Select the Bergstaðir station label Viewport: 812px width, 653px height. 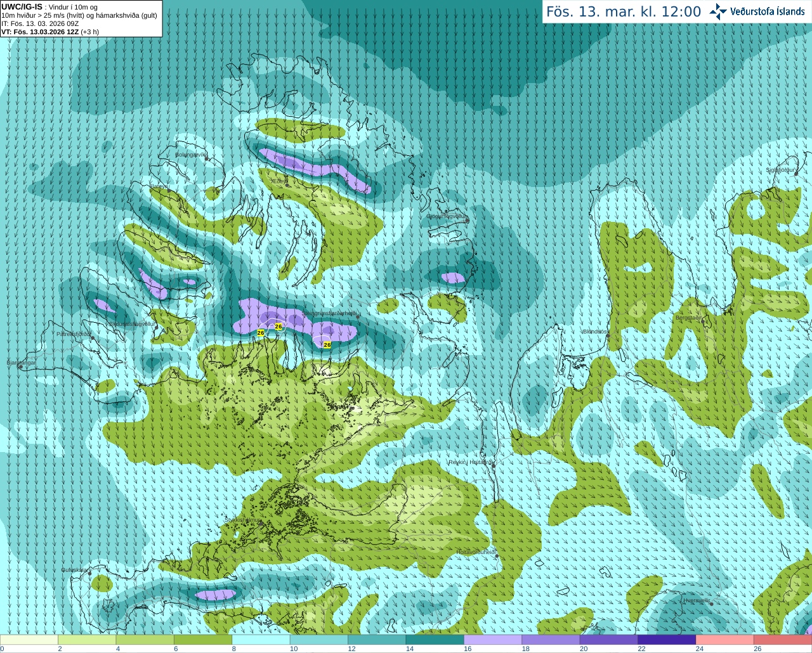[x=688, y=318]
